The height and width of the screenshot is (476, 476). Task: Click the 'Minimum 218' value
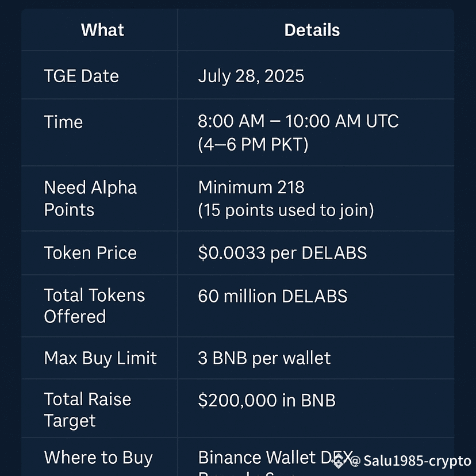click(251, 187)
